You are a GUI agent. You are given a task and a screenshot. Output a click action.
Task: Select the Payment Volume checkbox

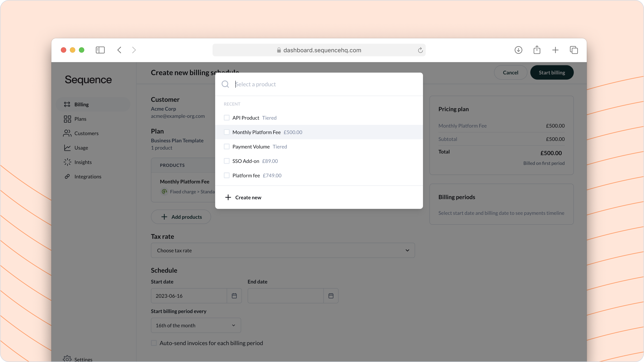tap(226, 147)
